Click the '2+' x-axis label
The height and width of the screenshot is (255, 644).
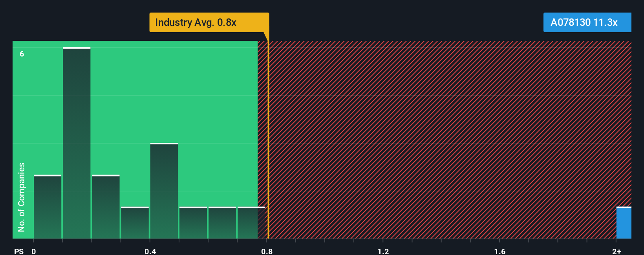point(617,251)
